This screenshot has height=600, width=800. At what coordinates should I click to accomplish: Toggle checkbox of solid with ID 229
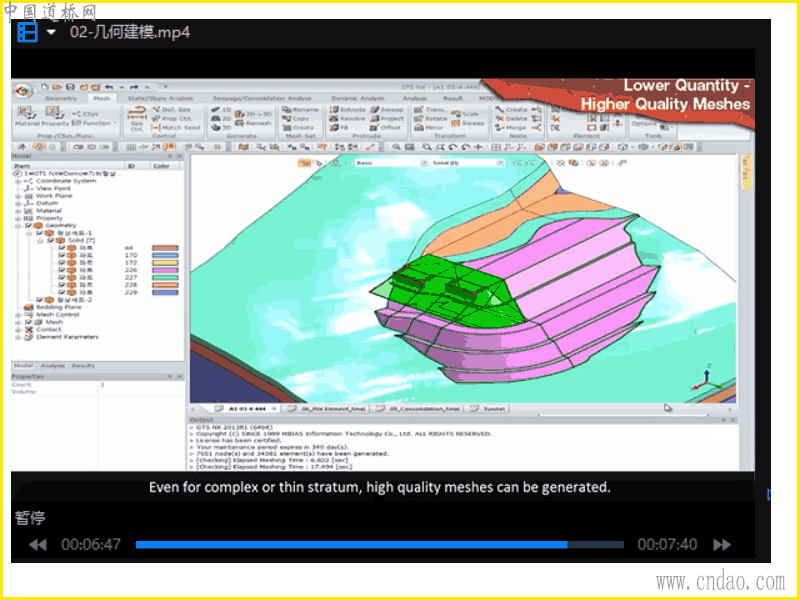[62, 292]
